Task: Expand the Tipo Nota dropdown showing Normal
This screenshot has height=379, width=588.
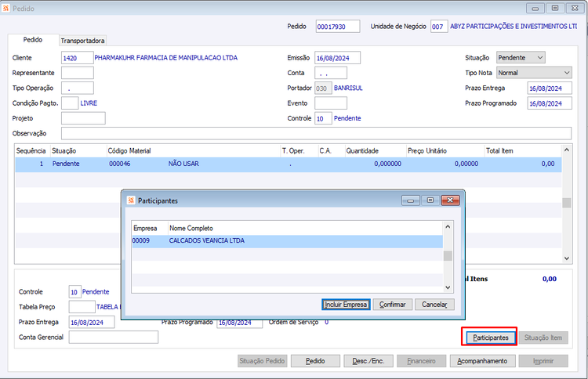Action: [x=534, y=73]
